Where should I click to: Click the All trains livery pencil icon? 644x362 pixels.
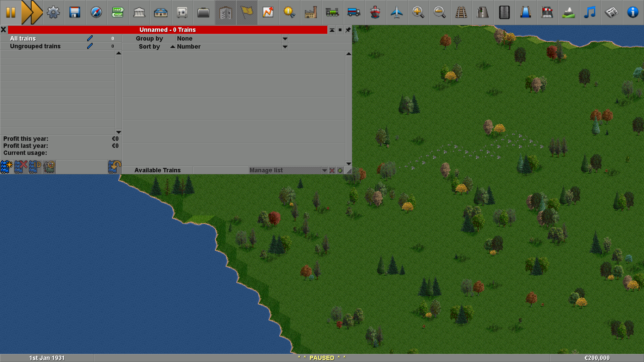(90, 39)
